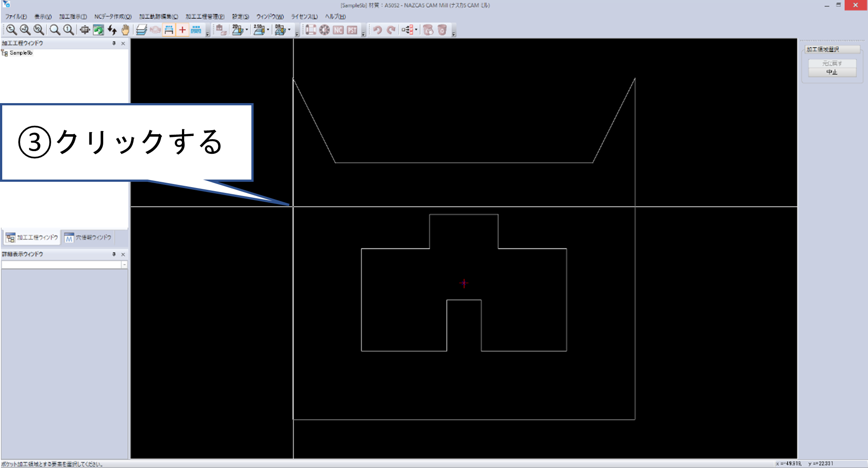Viewport: 868px width, 468px height.
Task: Click the undo arrow icon
Action: [377, 30]
